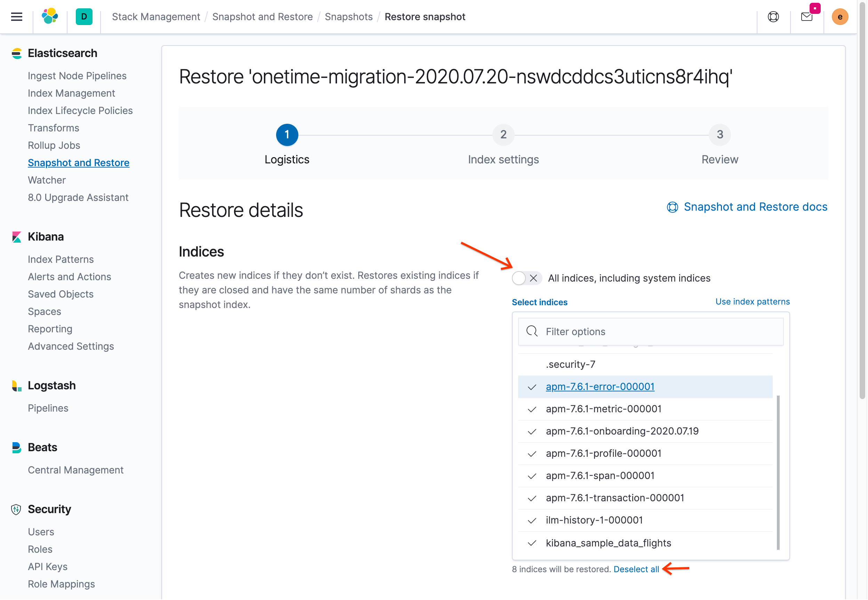Viewport: 868px width, 600px height.
Task: Click the Logstash section icon
Action: [x=17, y=385]
